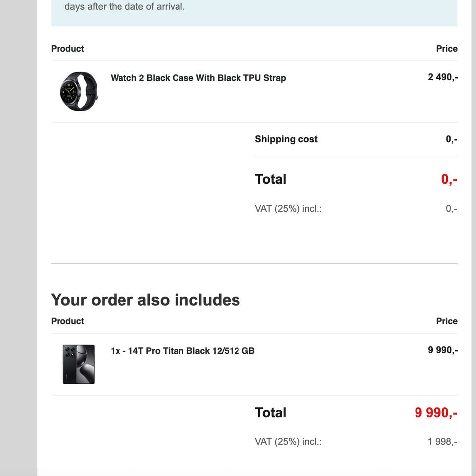This screenshot has height=476, width=476.
Task: Click the 'Your order also includes' heading
Action: pyautogui.click(x=145, y=300)
